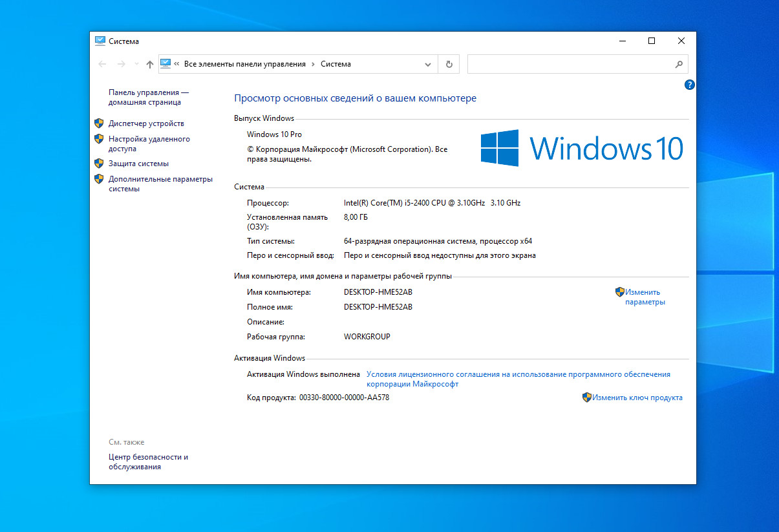Click the product code '00330-80000-00000-AA578'
Screen dimensions: 779x532
tap(344, 398)
